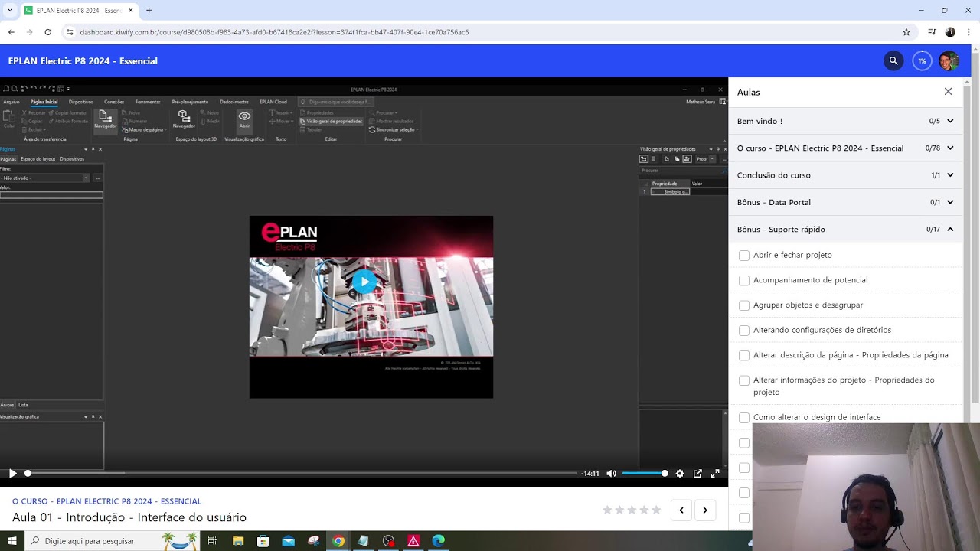Open video in picture-in-picture popout

(x=697, y=474)
